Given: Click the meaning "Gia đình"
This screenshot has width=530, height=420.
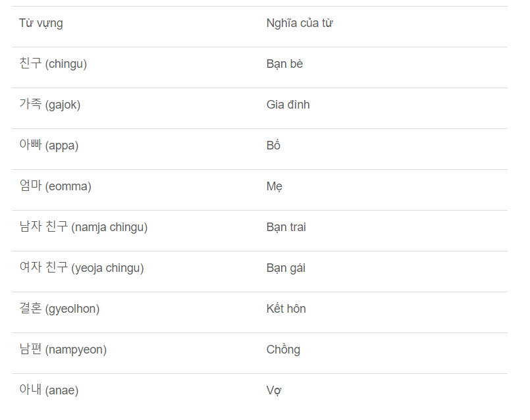Looking at the screenshot, I should [x=288, y=105].
